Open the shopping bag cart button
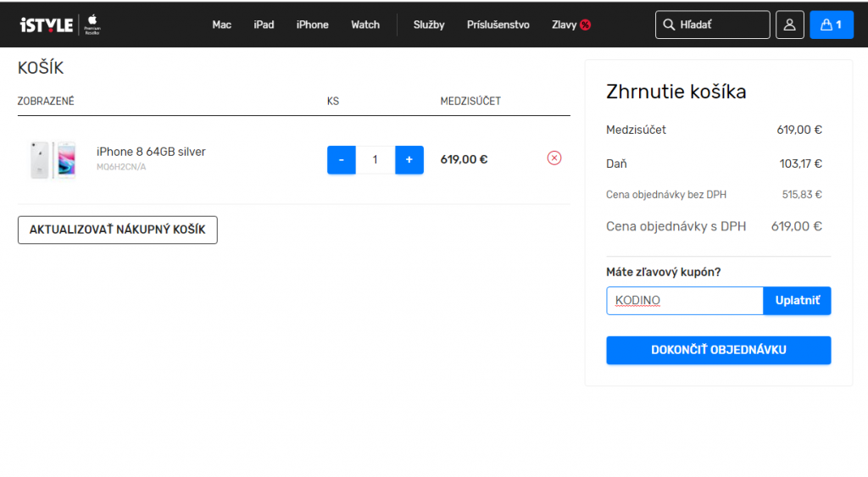 tap(832, 25)
